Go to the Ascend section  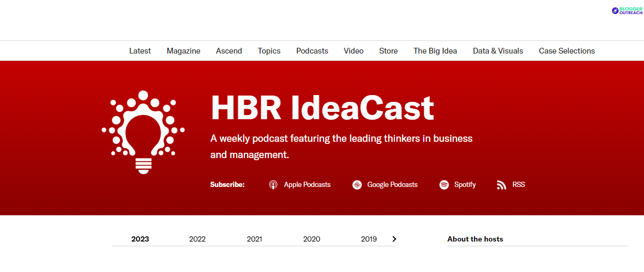click(229, 51)
